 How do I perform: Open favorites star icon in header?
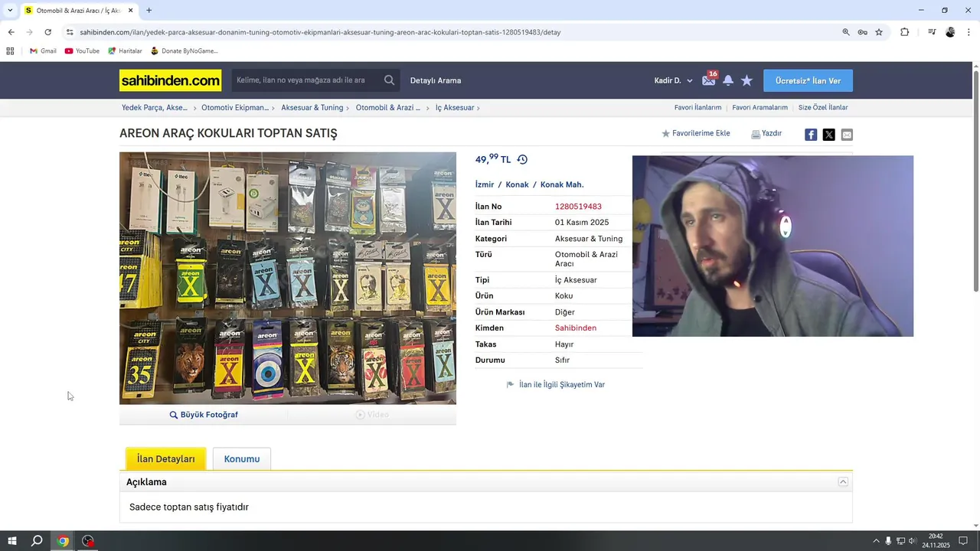(746, 80)
